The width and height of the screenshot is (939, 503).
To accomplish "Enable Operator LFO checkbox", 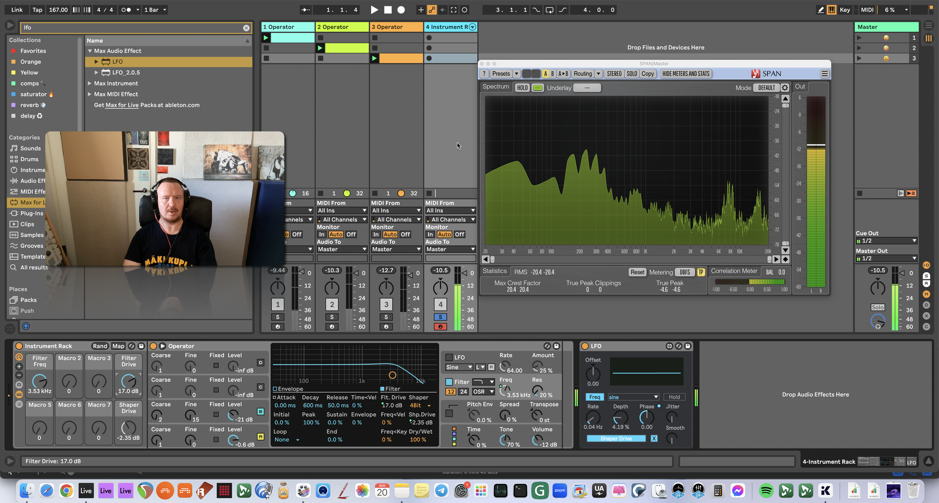I will click(x=449, y=357).
